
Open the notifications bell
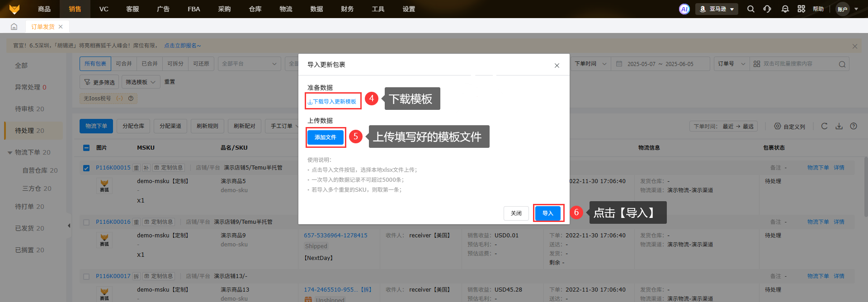[x=785, y=9]
